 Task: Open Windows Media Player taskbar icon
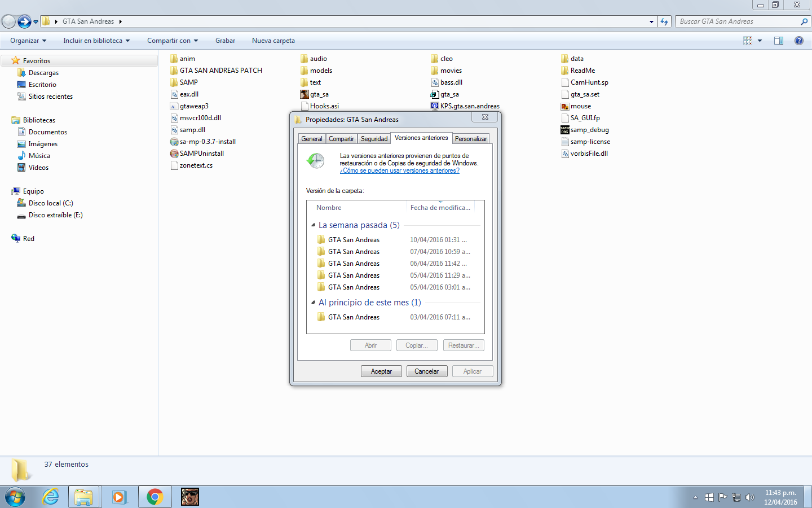coord(119,497)
